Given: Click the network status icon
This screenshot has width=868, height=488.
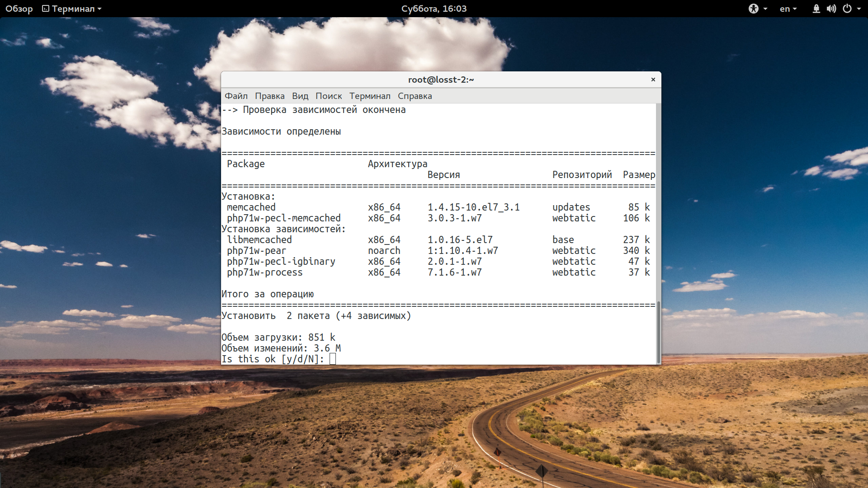Looking at the screenshot, I should (x=816, y=9).
